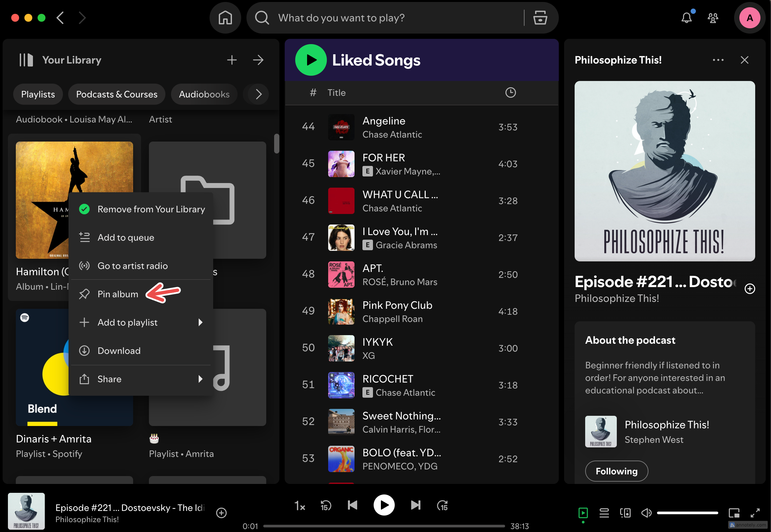Select Download from context menu
771x532 pixels.
pos(119,351)
